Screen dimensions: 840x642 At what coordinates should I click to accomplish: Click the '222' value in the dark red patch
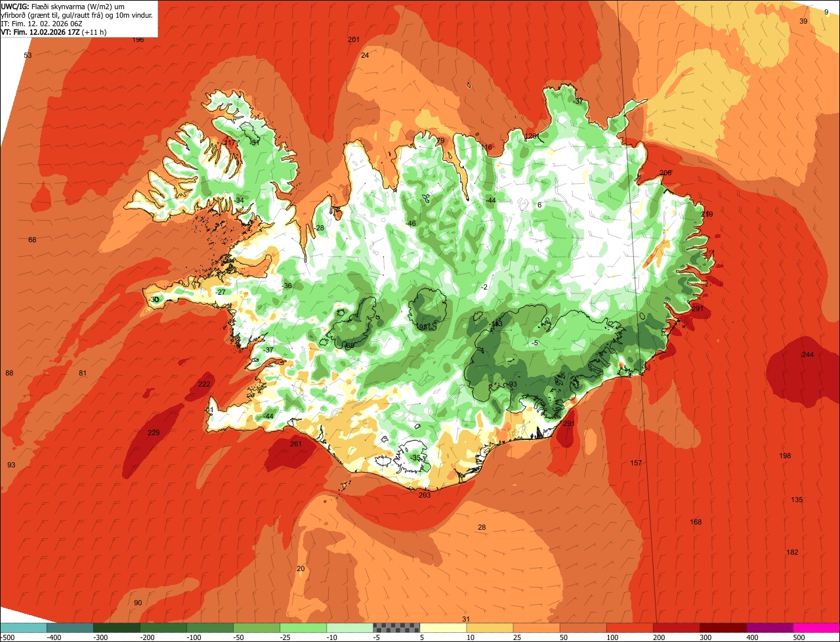[x=205, y=384]
